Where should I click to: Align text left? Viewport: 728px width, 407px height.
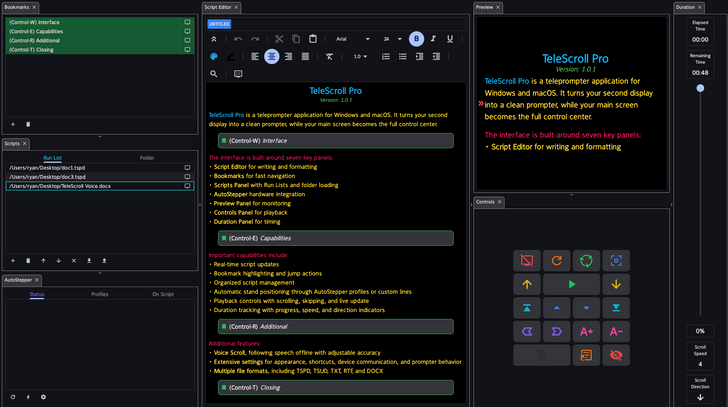point(255,57)
